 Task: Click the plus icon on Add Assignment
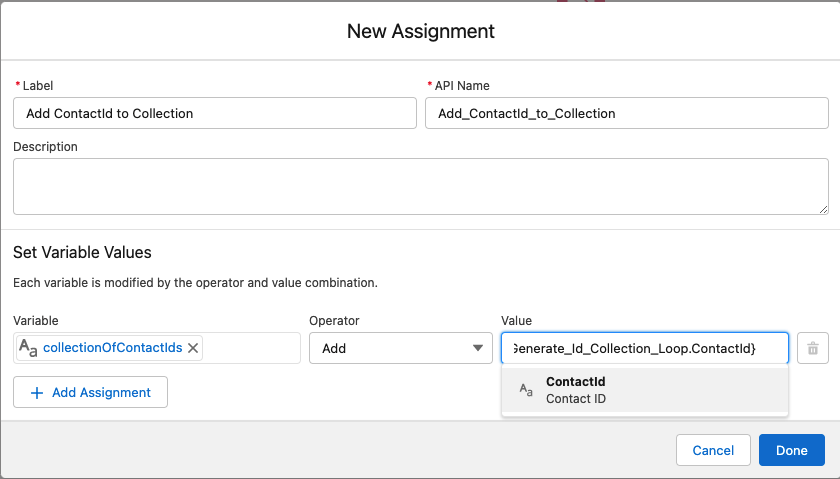tap(37, 393)
